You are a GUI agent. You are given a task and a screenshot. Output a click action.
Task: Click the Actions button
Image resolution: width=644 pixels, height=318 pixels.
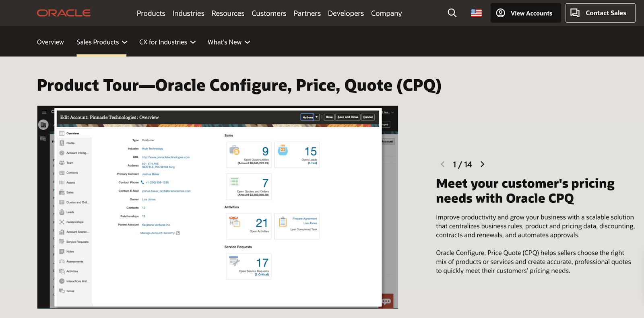(308, 117)
